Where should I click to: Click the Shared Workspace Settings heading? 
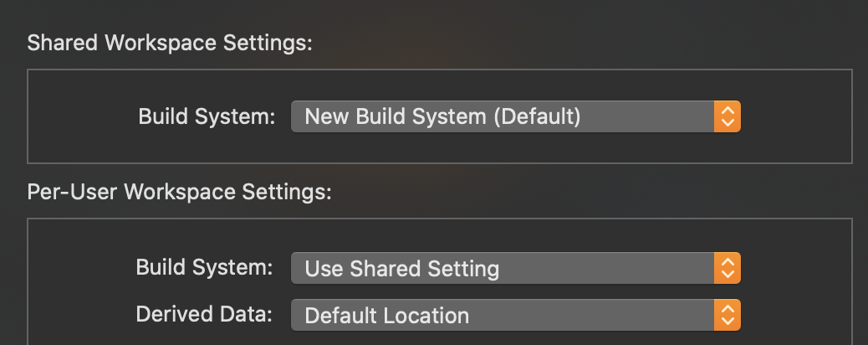(170, 44)
